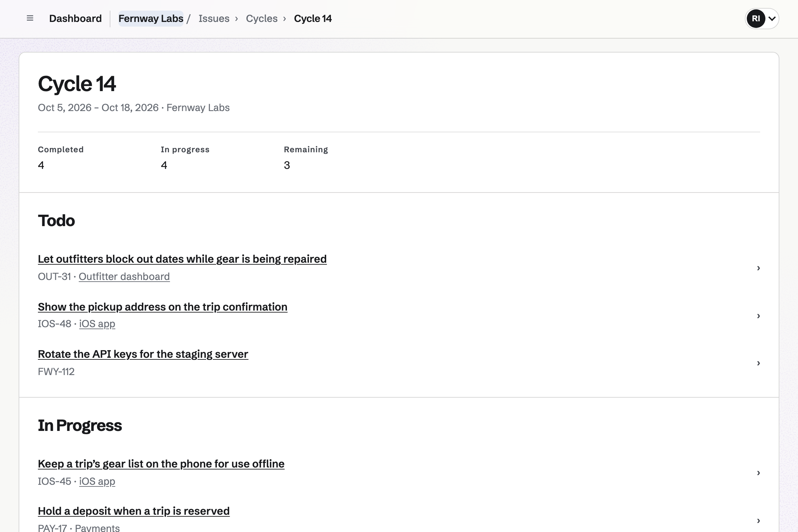Click chevron on IOS-48 row

[758, 316]
